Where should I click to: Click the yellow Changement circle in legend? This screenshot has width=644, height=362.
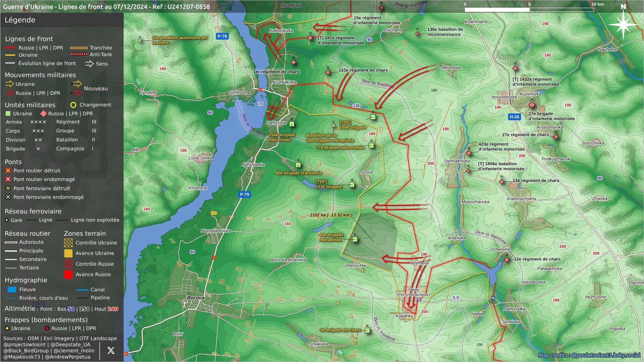73,105
